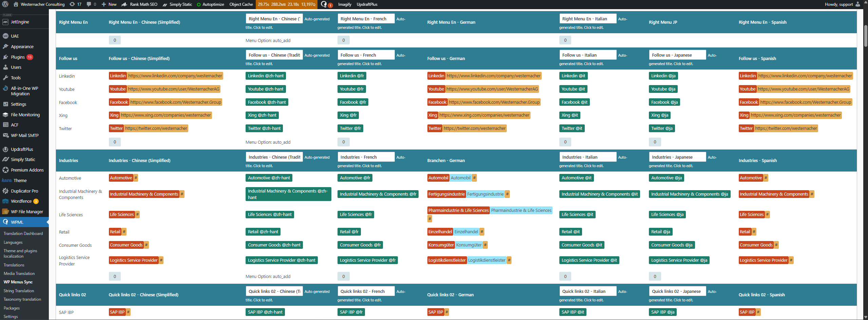
Task: Open String Translation submenu item
Action: [19, 291]
